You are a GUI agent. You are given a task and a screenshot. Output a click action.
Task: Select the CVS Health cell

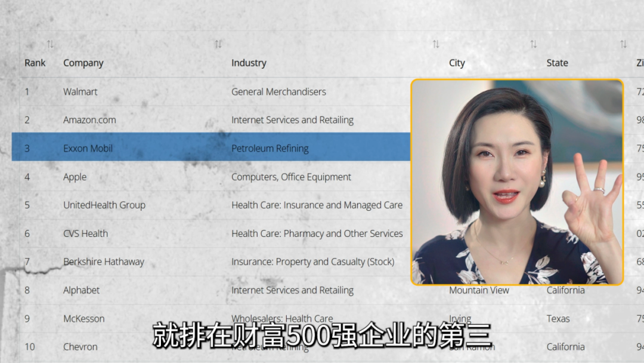[x=85, y=233]
